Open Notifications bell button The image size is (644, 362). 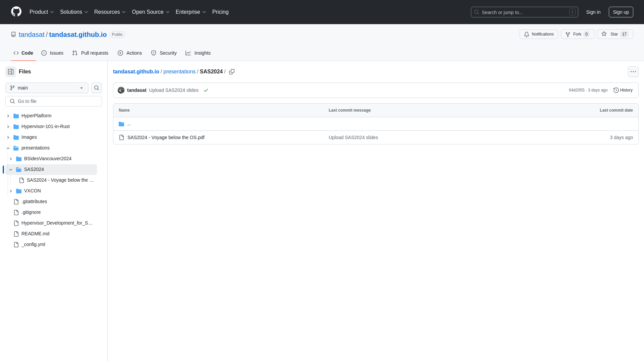click(x=539, y=34)
